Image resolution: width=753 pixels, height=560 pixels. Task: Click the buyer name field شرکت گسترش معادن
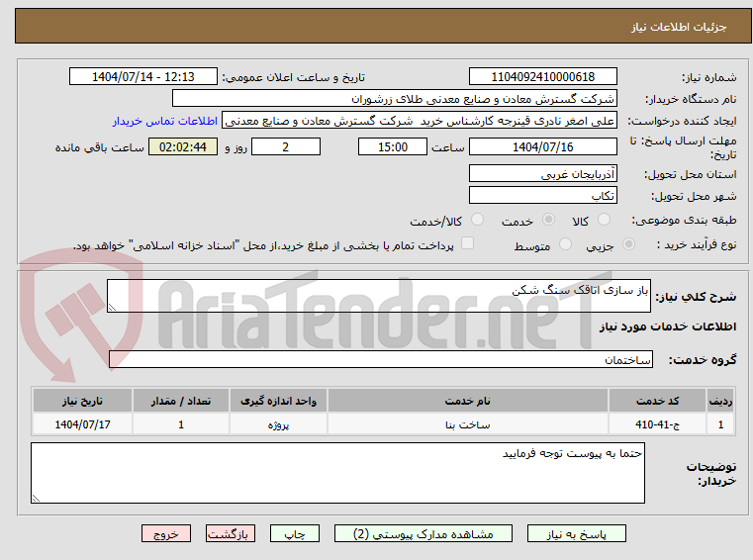pos(394,99)
